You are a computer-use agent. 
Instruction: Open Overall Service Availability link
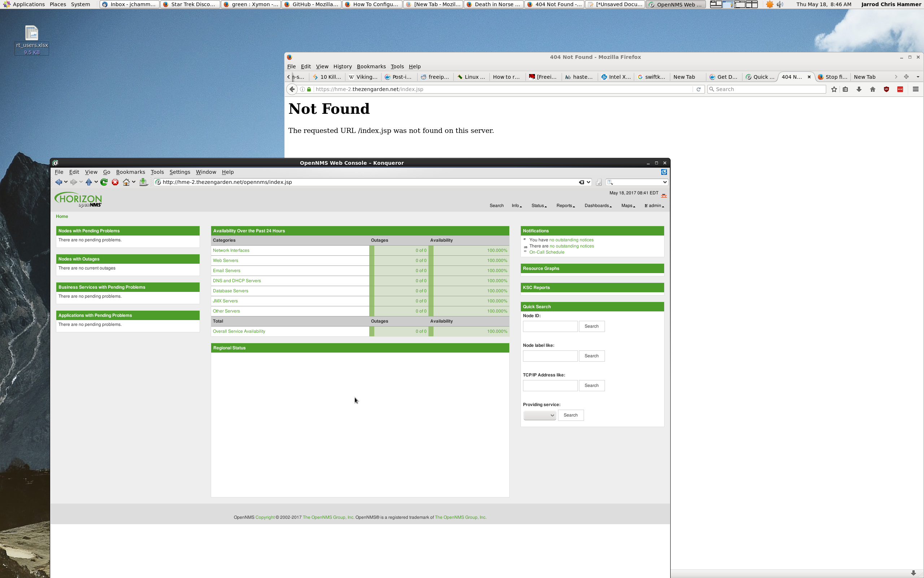(x=239, y=331)
